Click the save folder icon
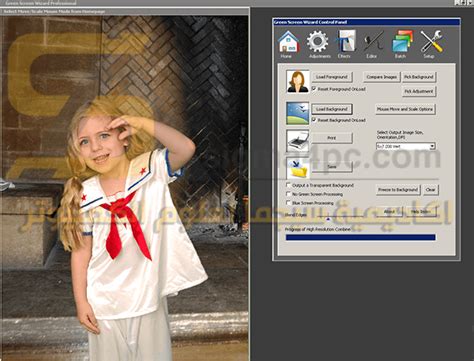Viewport: 474px width, 361px height. 298,168
